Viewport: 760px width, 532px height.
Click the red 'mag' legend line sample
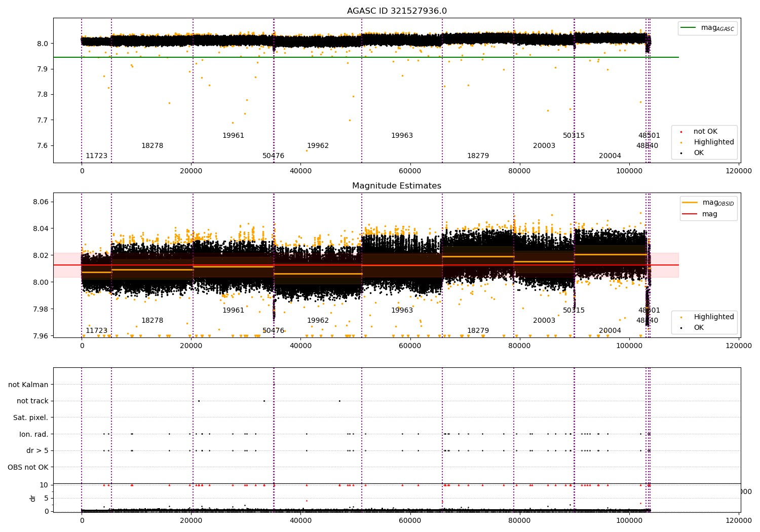690,214
